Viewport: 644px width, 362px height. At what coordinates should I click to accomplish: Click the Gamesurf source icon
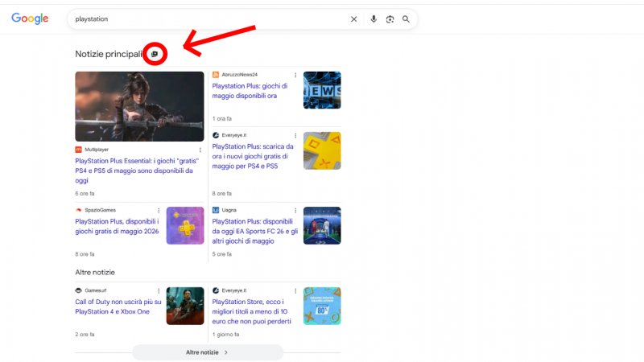(x=78, y=290)
